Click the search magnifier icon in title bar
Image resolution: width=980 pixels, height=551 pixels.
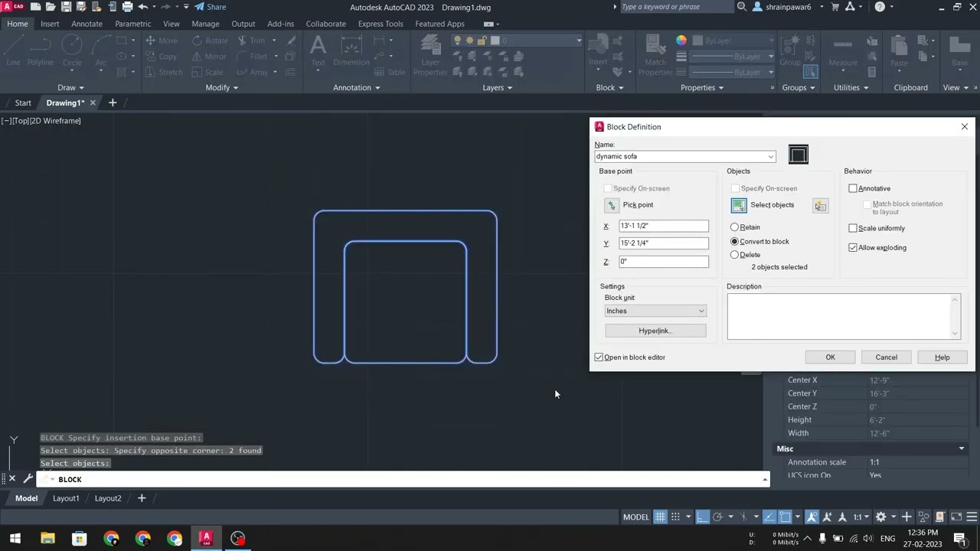click(741, 7)
